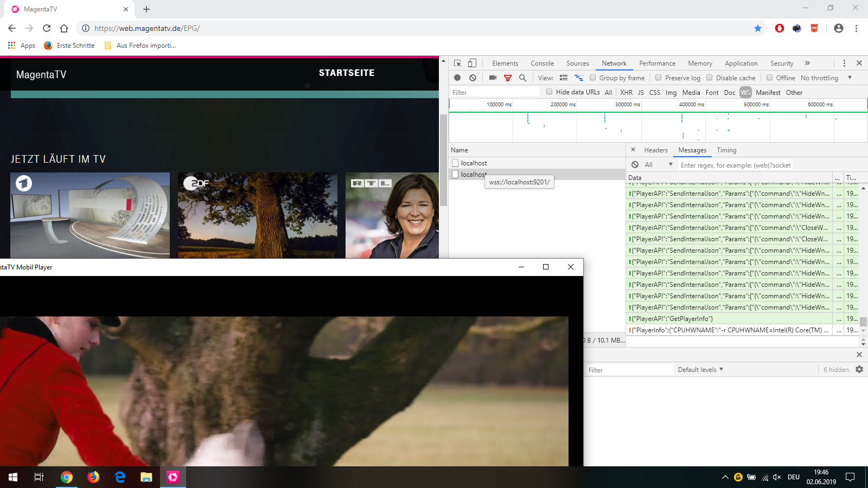Go to browser home page
Image resolution: width=868 pixels, height=488 pixels.
[x=64, y=28]
